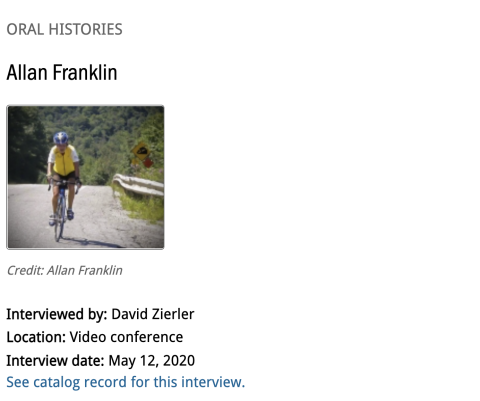Select the interviewer name David Zierler
480x401 pixels.
[153, 314]
